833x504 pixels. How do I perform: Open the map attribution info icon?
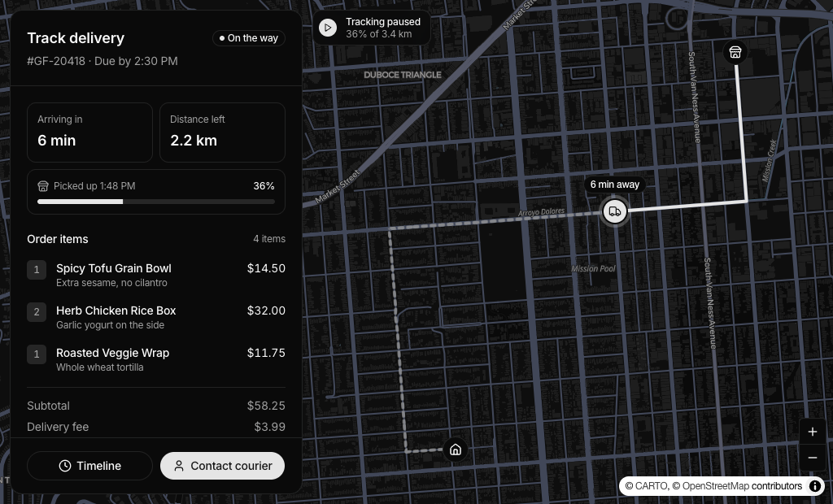coord(815,486)
